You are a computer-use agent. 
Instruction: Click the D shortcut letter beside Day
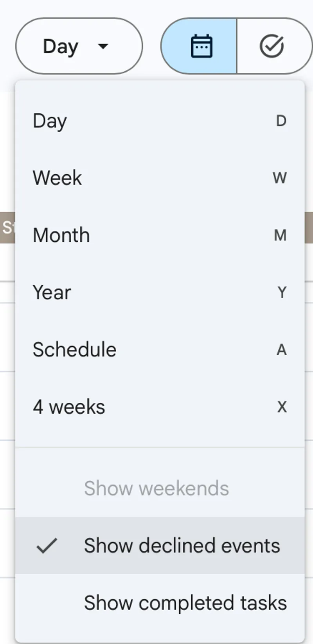pyautogui.click(x=281, y=121)
